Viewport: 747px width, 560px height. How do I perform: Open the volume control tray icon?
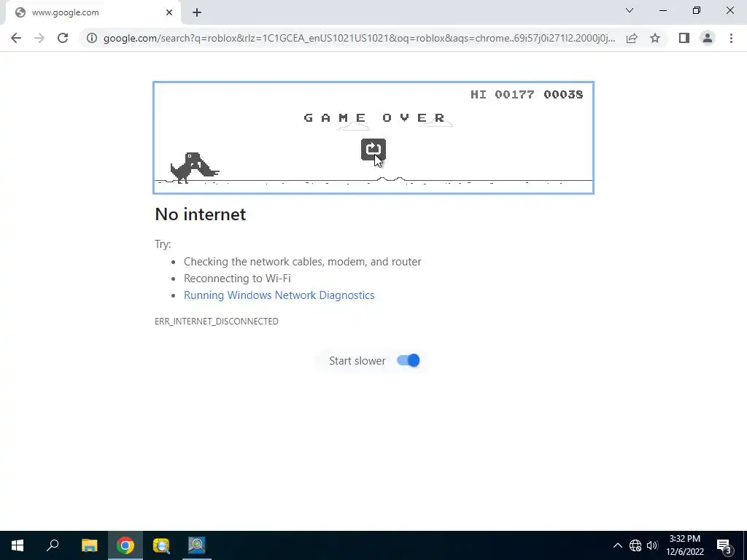point(651,545)
